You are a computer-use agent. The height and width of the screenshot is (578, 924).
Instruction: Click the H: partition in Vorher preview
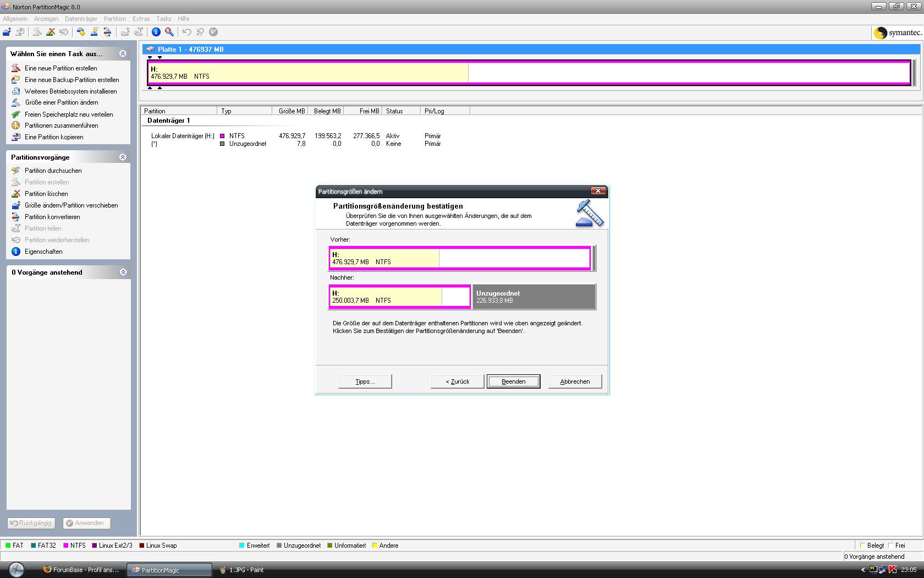tap(460, 258)
